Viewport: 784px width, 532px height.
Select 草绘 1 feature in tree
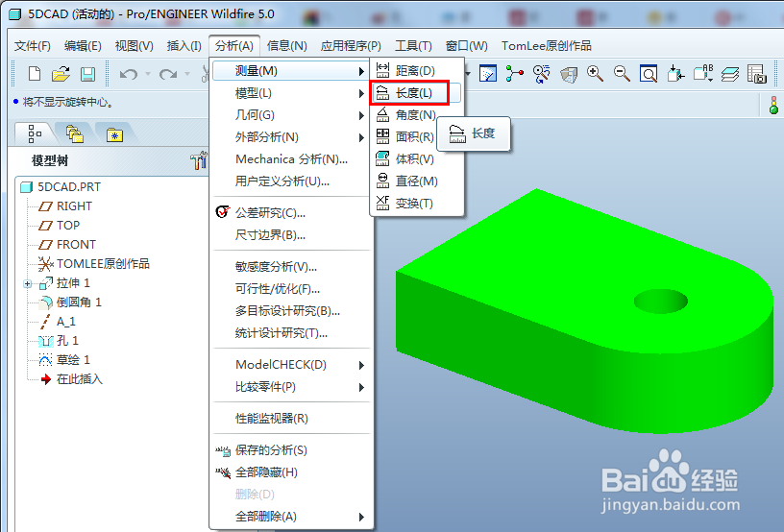point(64,360)
